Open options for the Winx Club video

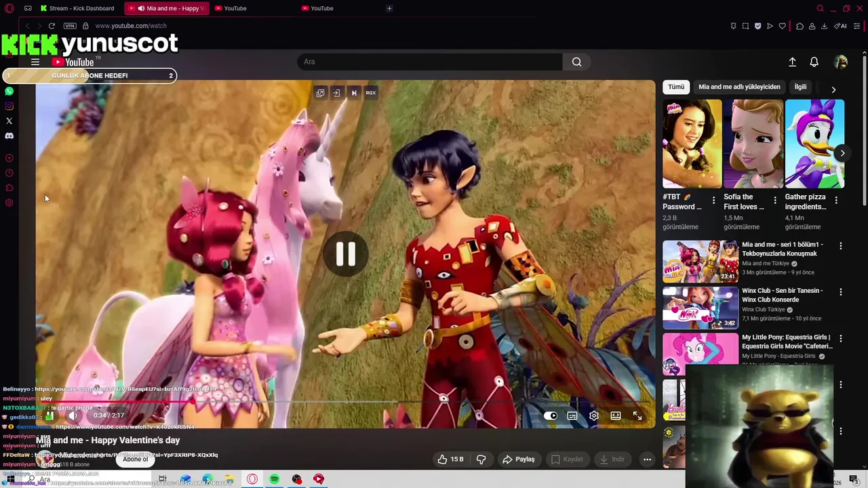pos(841,292)
